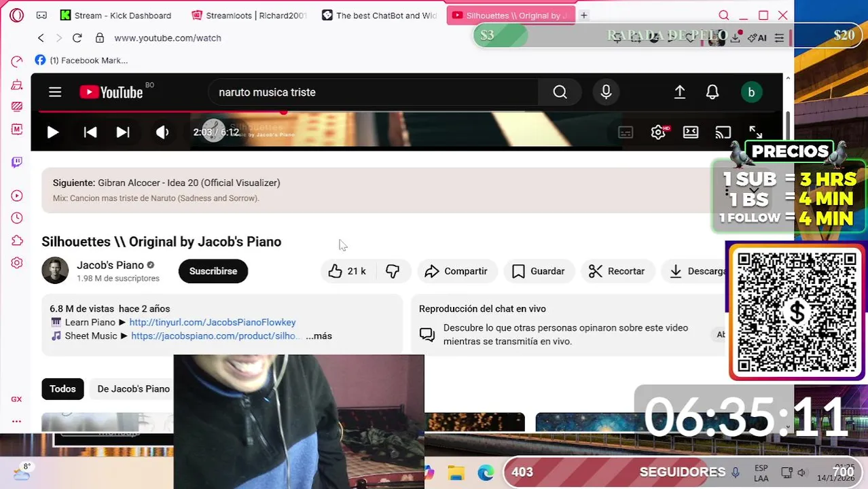
Task: Open account avatar 'b' menu
Action: click(x=751, y=92)
